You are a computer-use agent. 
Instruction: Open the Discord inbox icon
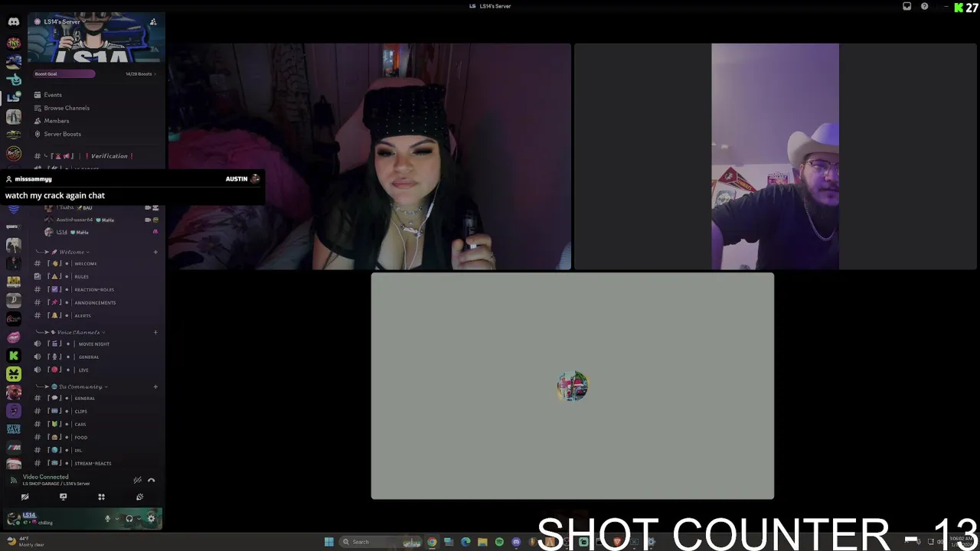907,6
